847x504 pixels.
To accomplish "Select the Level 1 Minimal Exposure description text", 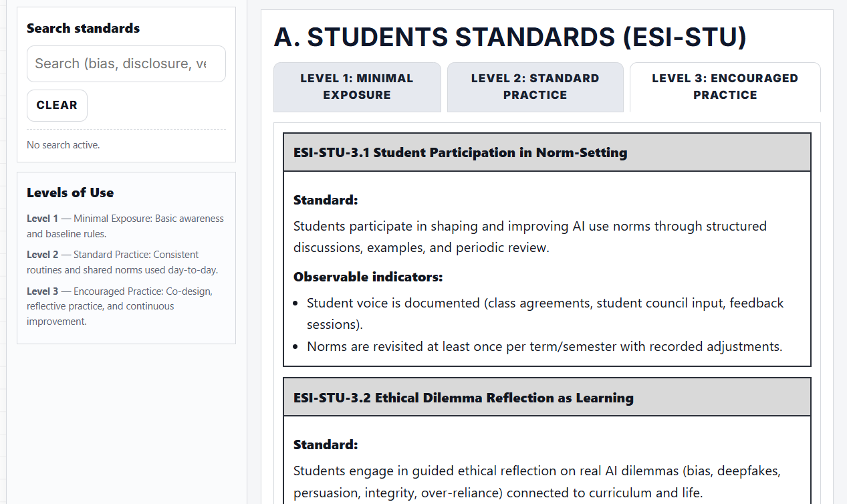I will tap(126, 226).
